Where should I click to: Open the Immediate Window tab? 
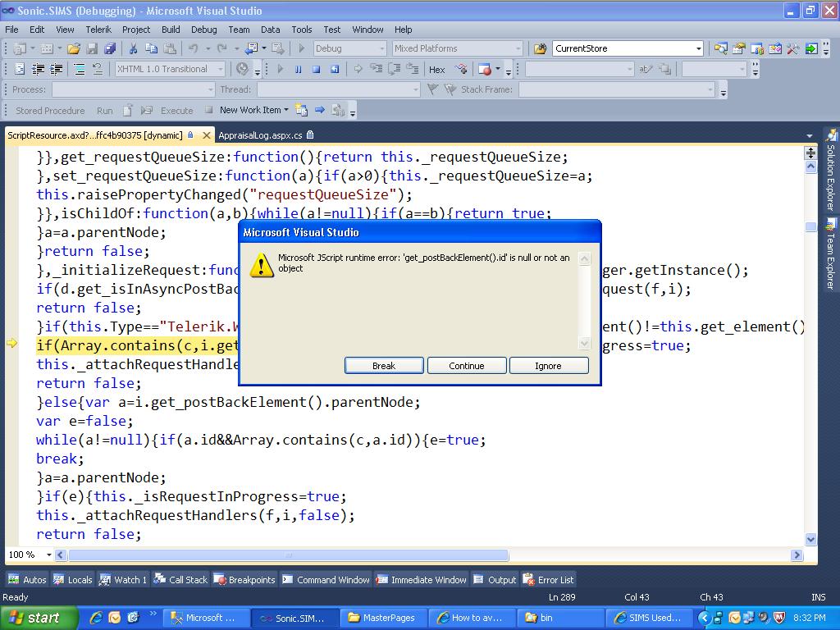[x=421, y=580]
